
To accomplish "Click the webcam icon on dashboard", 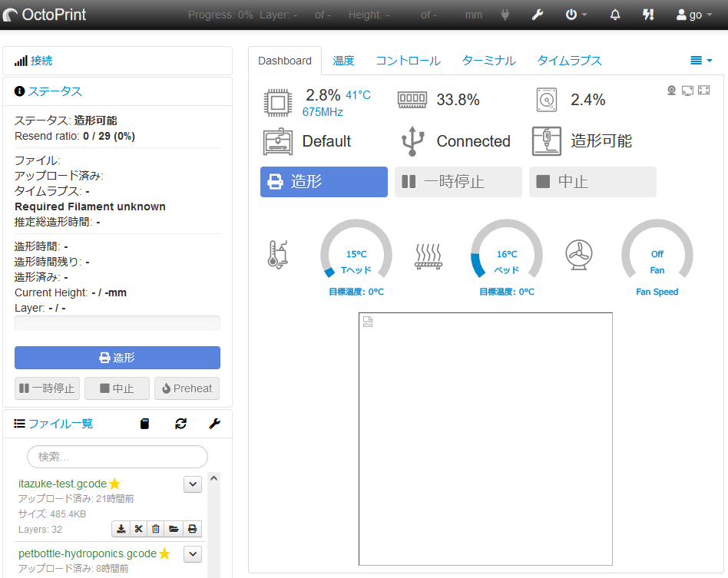I will pos(671,91).
